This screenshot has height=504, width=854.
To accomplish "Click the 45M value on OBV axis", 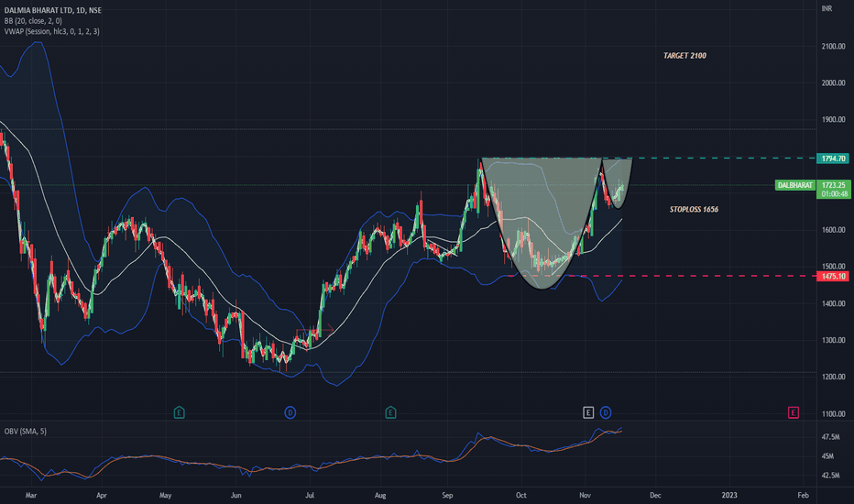I will pos(827,456).
